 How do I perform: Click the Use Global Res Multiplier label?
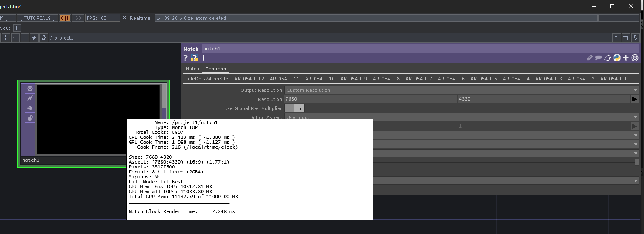[x=253, y=108]
